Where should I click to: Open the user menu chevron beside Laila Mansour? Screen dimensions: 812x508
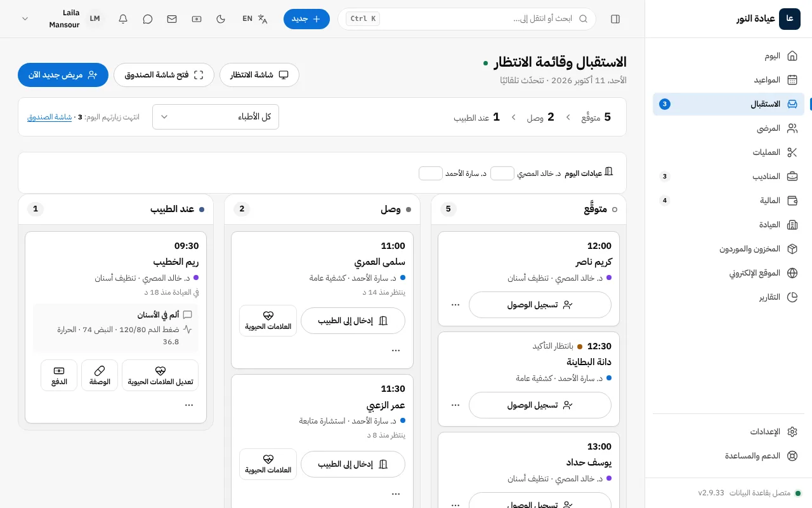pos(25,19)
